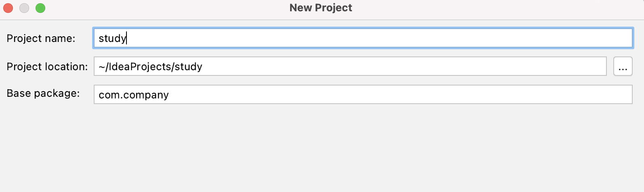
Task: Click the "Project name:" label
Action: (x=41, y=38)
